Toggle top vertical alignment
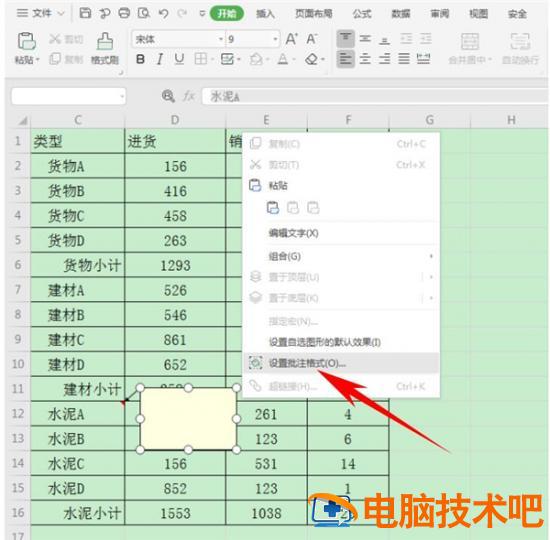Screen dimensions: 550x540 [x=346, y=39]
